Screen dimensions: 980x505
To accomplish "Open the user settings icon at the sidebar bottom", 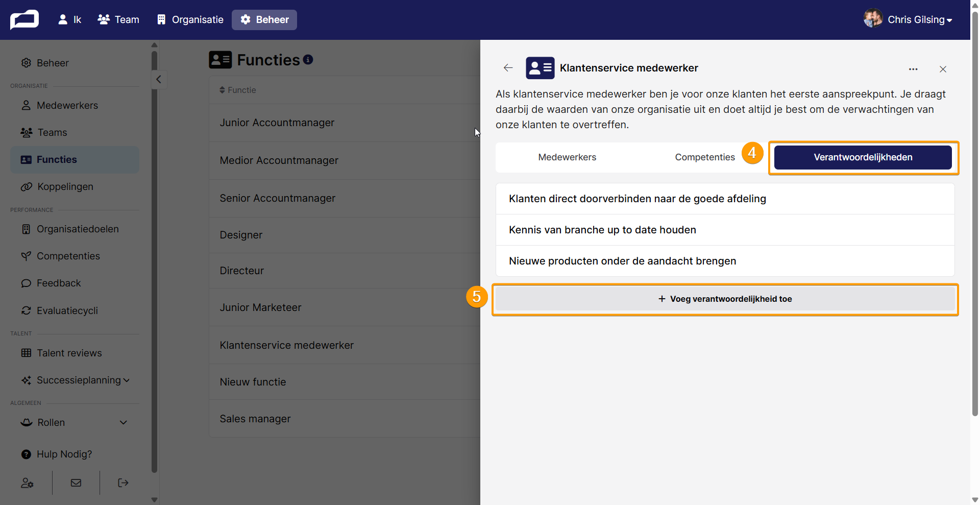I will [27, 483].
